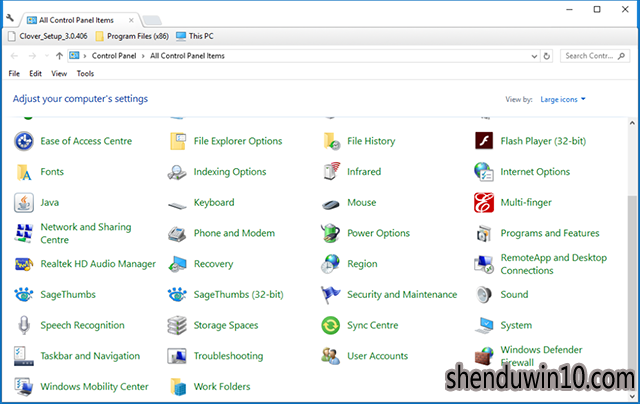Image resolution: width=640 pixels, height=404 pixels.
Task: Launch the Java control panel icon
Action: tap(24, 202)
